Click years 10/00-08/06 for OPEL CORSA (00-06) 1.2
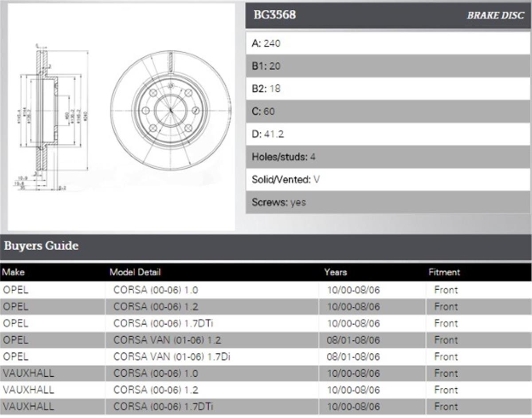The image size is (532, 418). [x=353, y=307]
